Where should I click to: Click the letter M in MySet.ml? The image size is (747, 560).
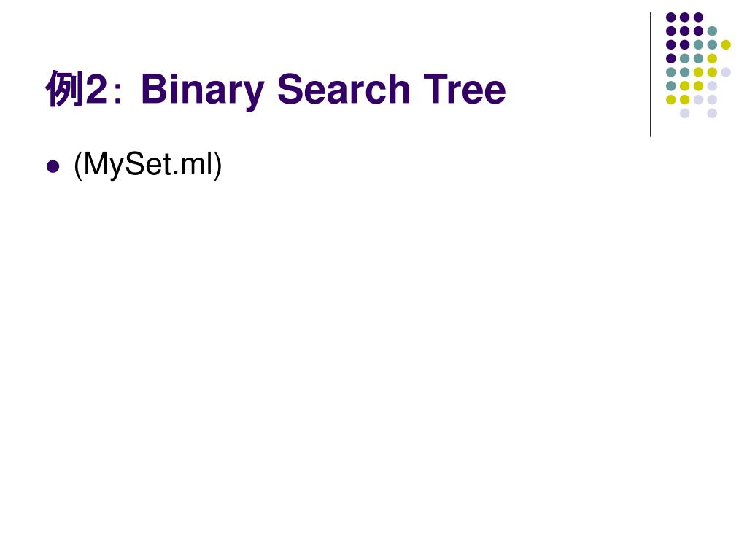[x=96, y=164]
